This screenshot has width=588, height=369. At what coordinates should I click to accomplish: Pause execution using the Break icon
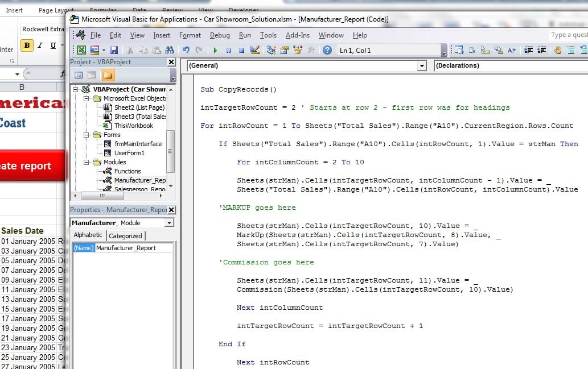(229, 49)
